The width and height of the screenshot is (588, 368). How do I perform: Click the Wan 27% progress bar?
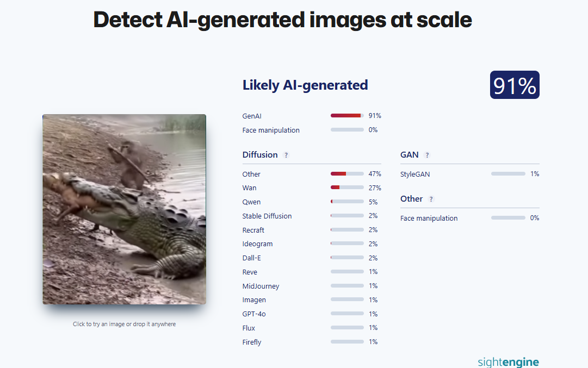pyautogui.click(x=347, y=188)
